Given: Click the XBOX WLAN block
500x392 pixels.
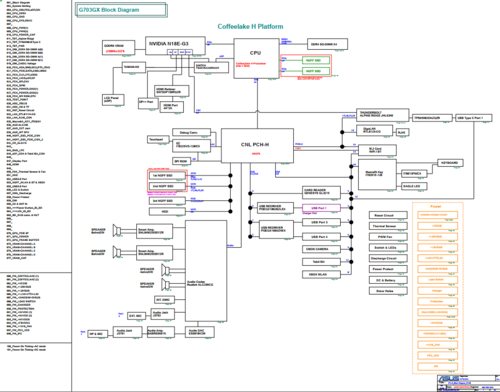Looking at the screenshot, I should pos(321,274).
